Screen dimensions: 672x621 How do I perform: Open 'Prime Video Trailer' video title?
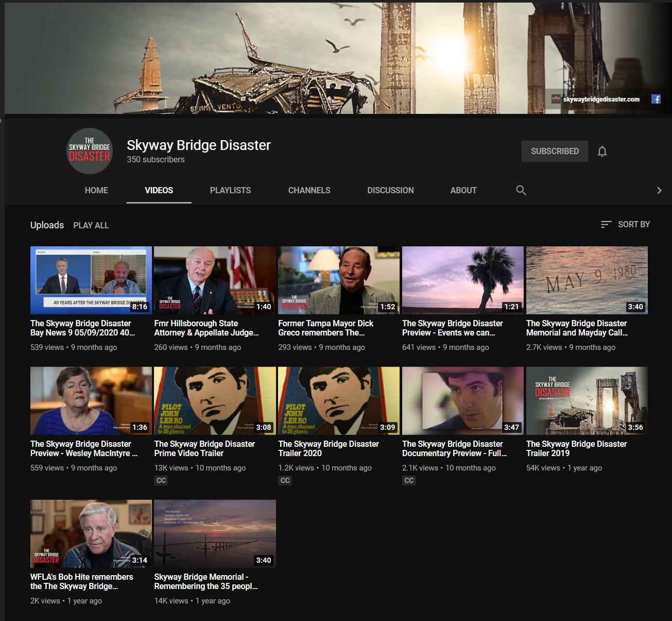coord(204,448)
